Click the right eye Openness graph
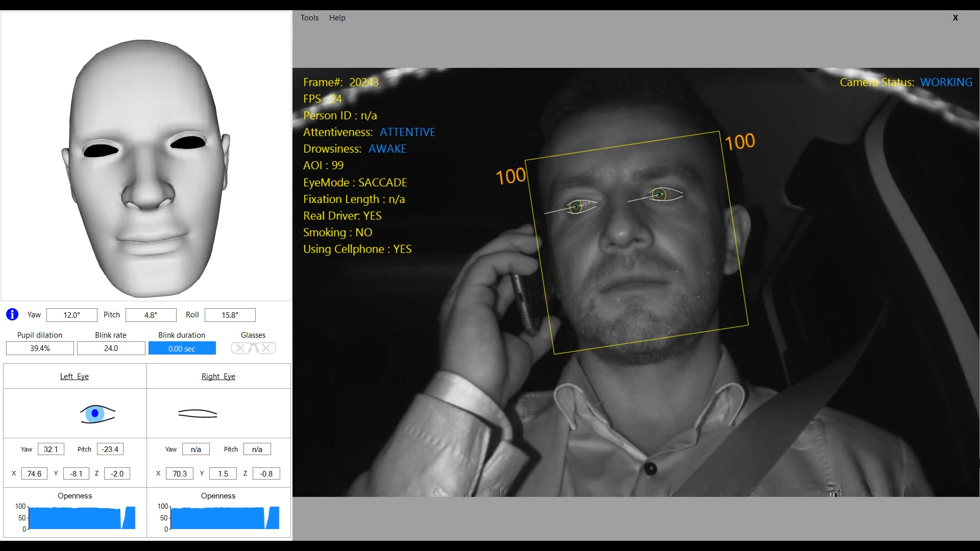This screenshot has height=551, width=980. [x=225, y=518]
